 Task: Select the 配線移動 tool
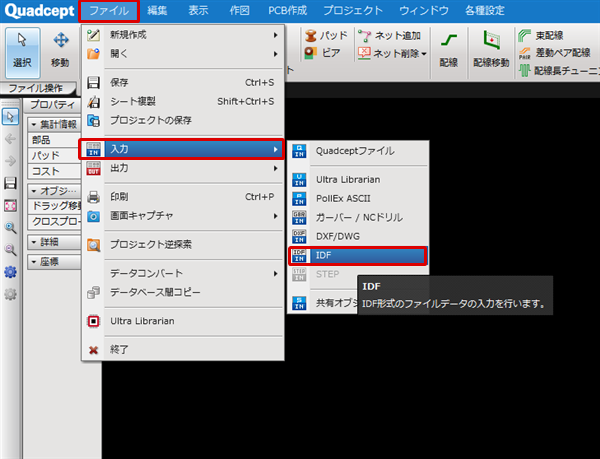point(491,51)
